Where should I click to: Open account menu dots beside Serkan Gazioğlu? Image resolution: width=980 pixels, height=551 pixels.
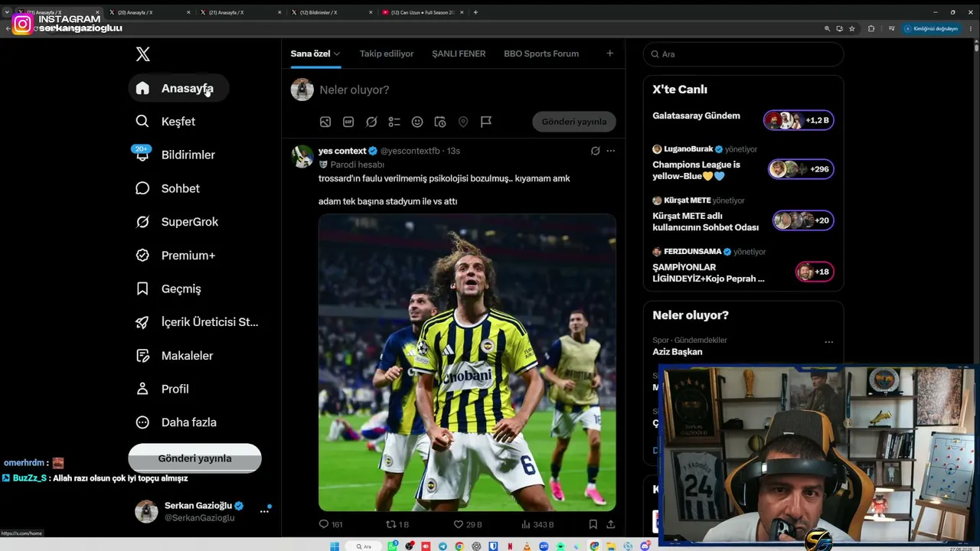pos(264,510)
